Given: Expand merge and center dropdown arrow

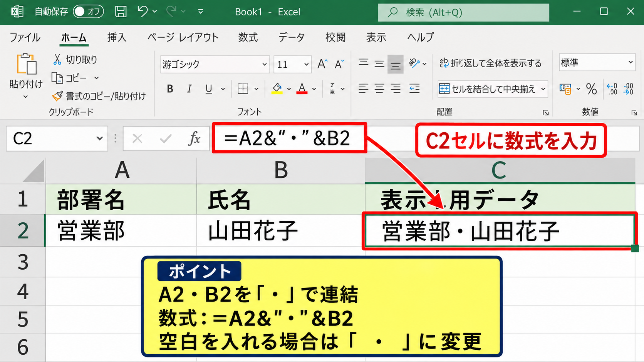Looking at the screenshot, I should [x=543, y=89].
